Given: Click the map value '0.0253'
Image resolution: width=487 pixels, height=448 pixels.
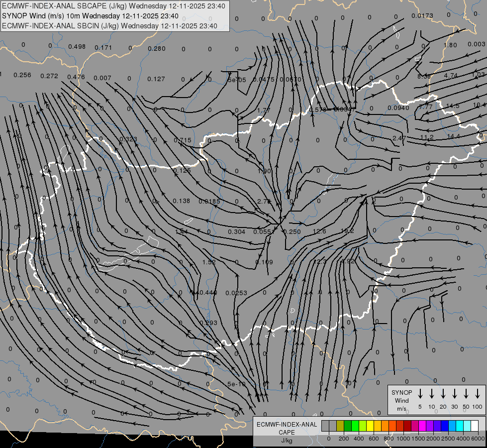Looking at the screenshot, I should click(236, 293).
